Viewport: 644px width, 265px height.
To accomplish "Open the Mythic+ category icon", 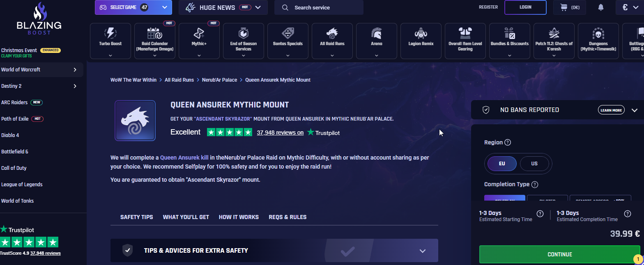I will (199, 33).
